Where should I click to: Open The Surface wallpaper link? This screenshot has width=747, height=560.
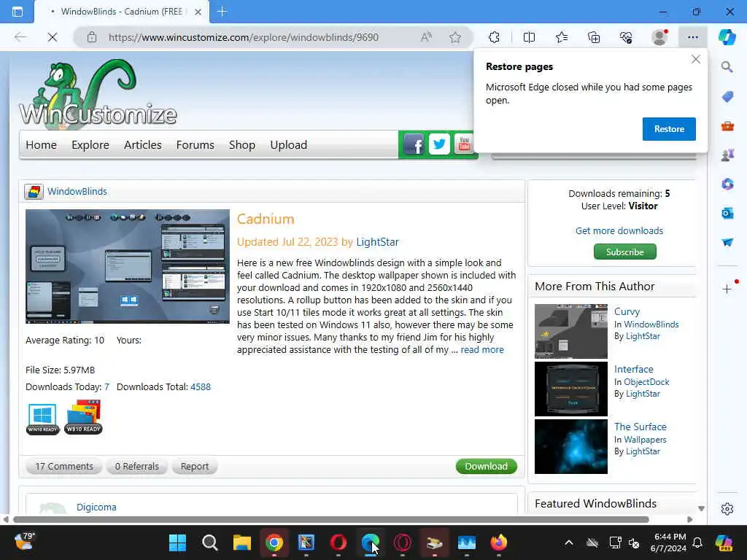(640, 427)
